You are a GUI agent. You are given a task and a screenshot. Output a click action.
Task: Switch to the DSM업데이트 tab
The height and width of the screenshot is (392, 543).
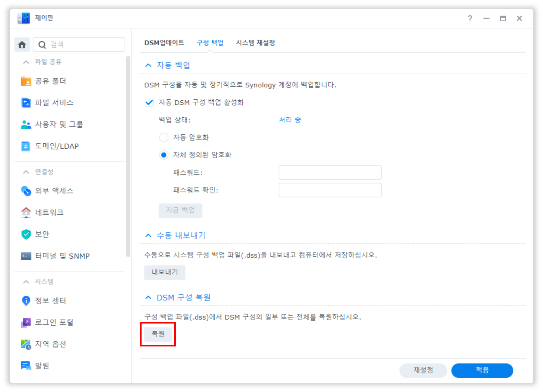click(164, 43)
